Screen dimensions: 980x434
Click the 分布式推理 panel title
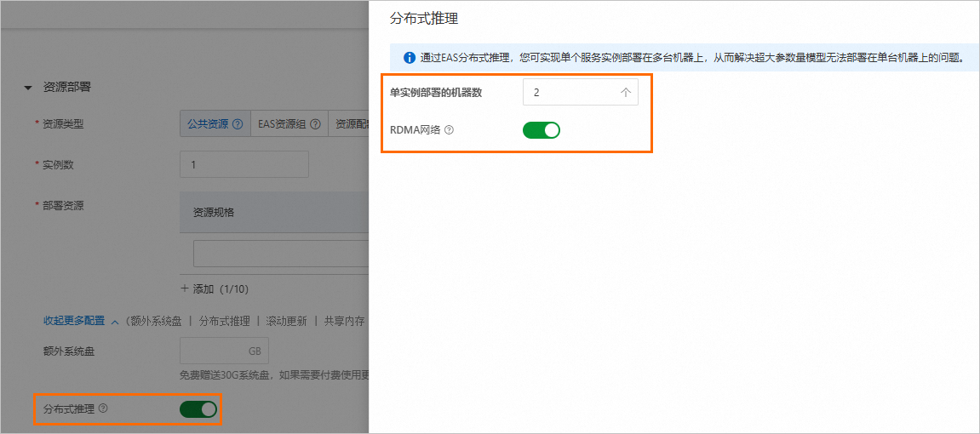click(424, 19)
